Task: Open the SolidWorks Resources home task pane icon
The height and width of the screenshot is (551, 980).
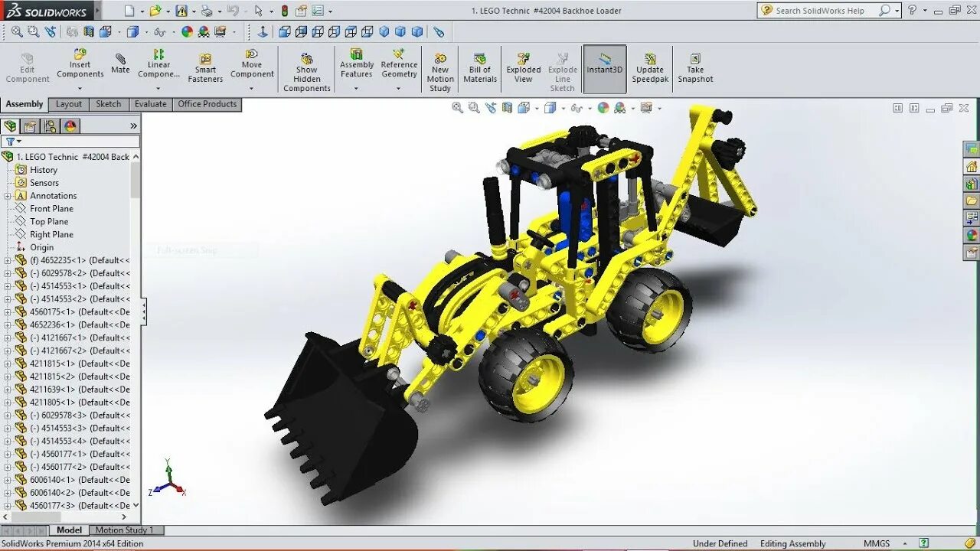Action: point(972,166)
